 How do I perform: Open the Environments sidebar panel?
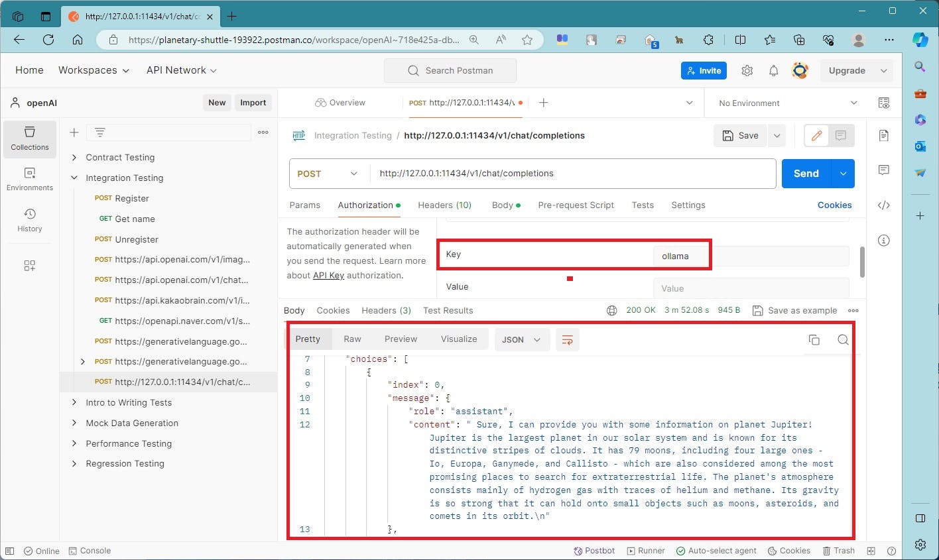pyautogui.click(x=30, y=180)
